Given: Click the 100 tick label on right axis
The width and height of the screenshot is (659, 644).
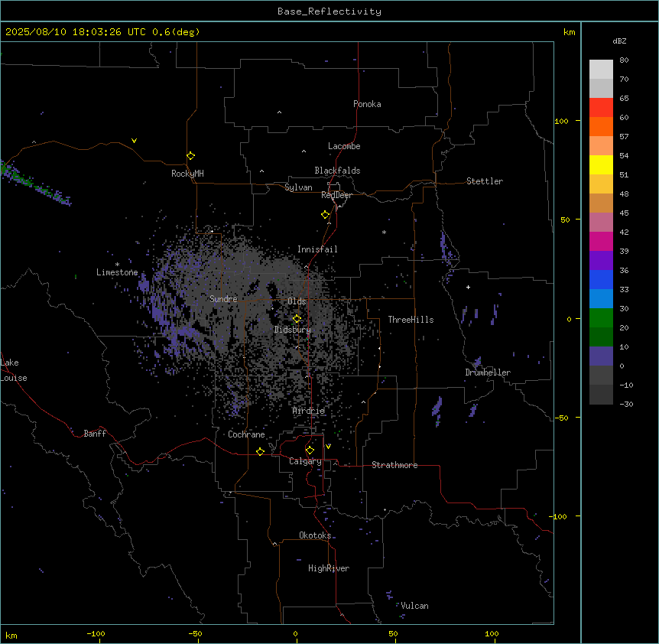Looking at the screenshot, I should tap(561, 121).
